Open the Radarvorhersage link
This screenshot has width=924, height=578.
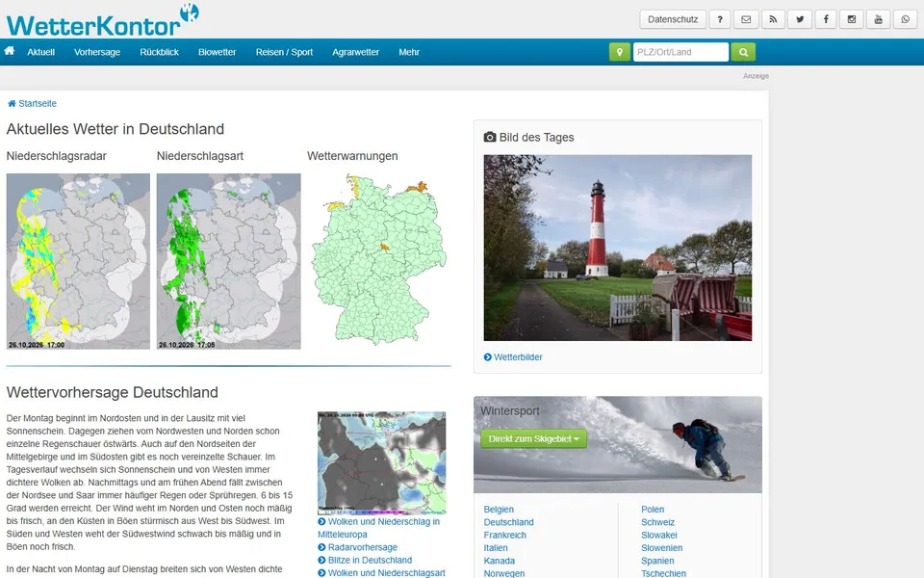[x=358, y=547]
